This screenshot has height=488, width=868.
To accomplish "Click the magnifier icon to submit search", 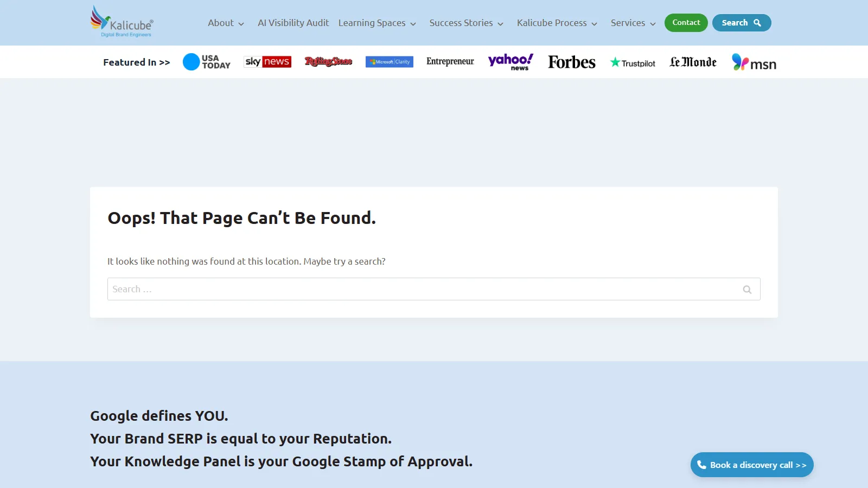I will pyautogui.click(x=747, y=289).
